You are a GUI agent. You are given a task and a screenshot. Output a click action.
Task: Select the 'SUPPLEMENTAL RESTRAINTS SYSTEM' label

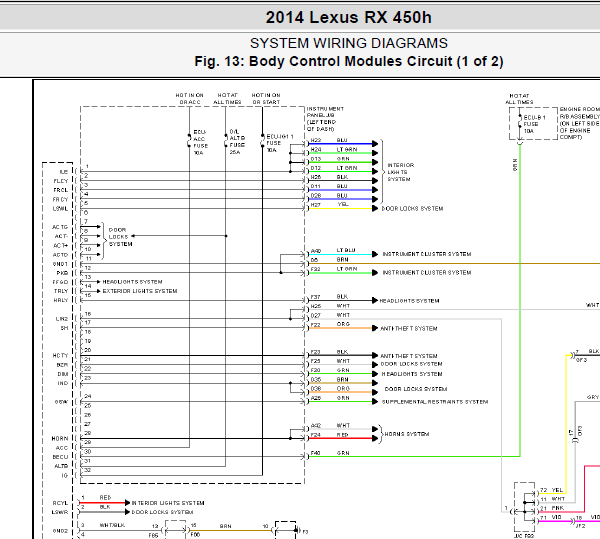coord(435,402)
